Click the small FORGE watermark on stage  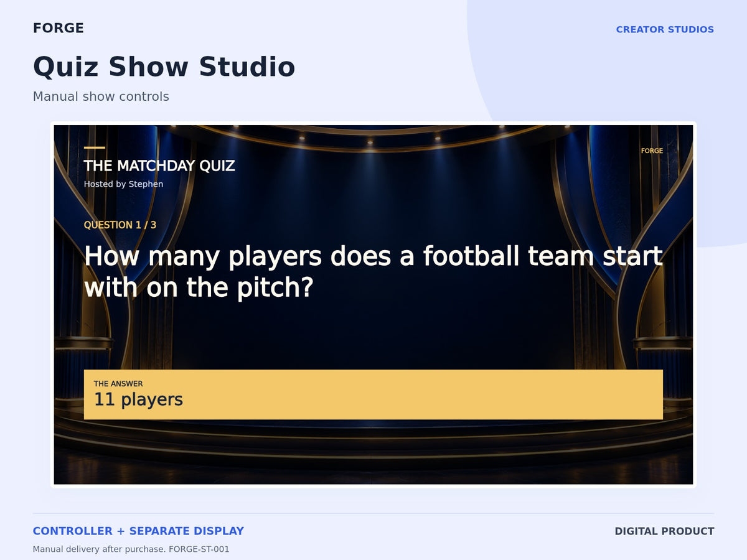coord(652,151)
